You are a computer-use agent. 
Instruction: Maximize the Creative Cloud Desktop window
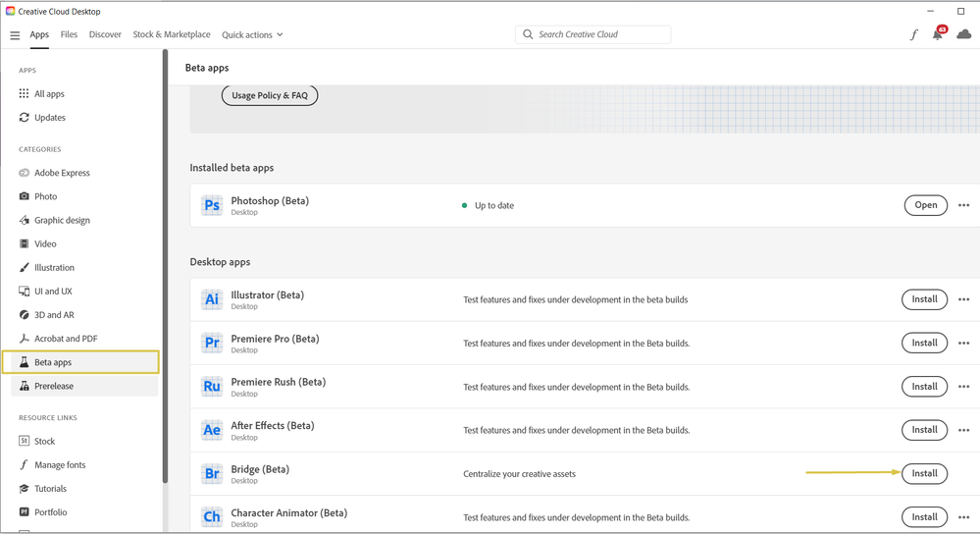[x=960, y=11]
